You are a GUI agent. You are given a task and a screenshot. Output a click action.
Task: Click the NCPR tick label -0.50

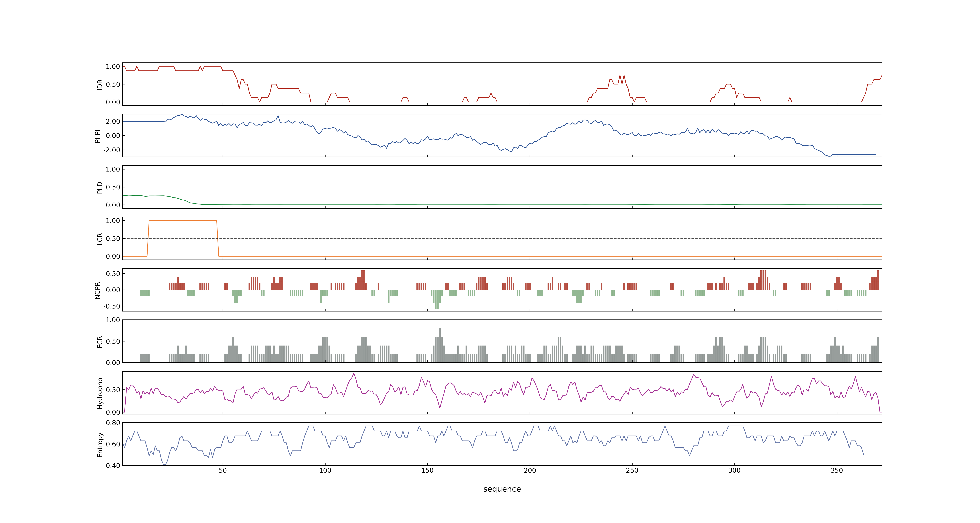(x=111, y=306)
